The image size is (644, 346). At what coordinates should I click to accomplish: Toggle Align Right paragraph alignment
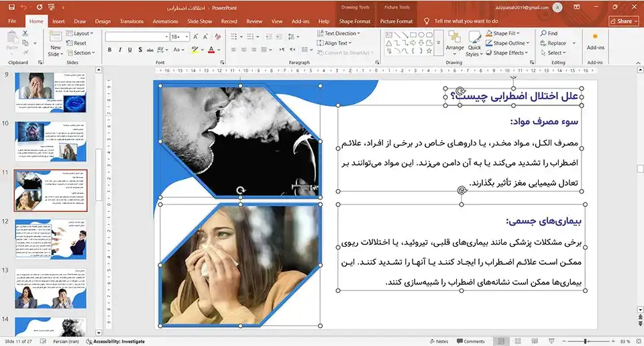coord(254,50)
